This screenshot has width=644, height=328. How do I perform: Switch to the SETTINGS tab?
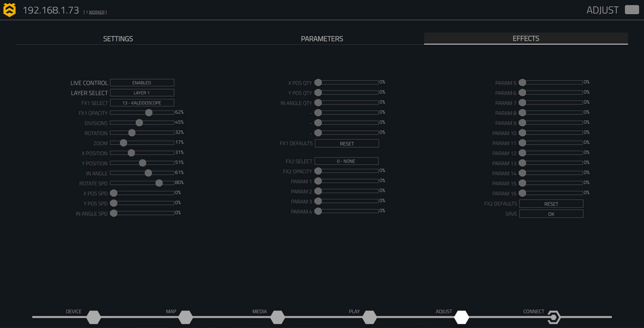click(118, 39)
